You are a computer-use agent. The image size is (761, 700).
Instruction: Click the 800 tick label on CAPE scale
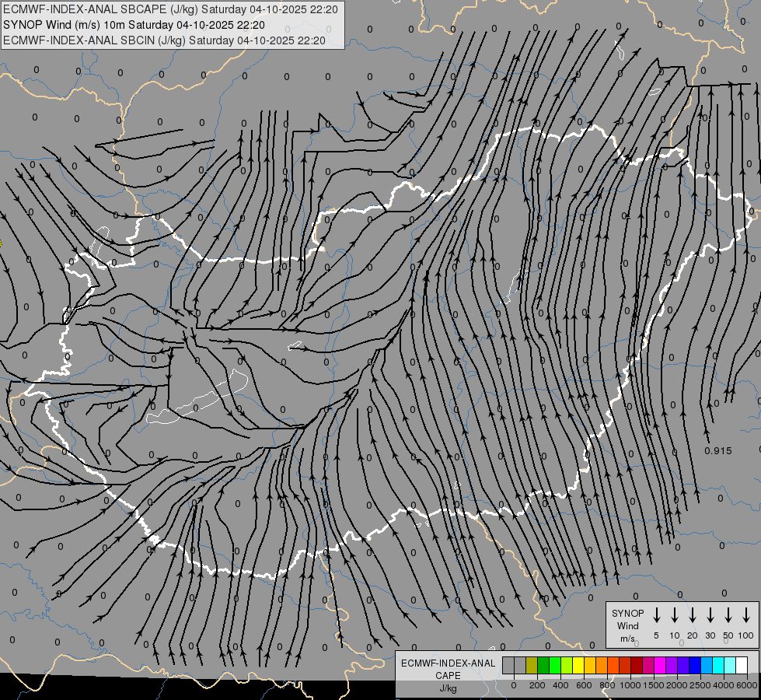607,685
